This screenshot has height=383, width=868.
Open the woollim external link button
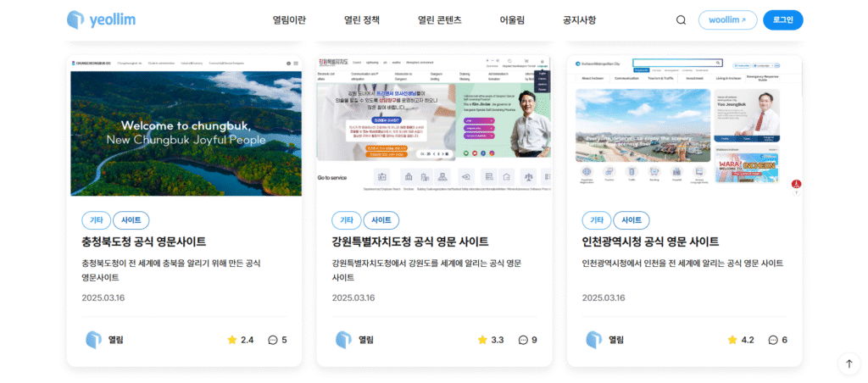(727, 20)
